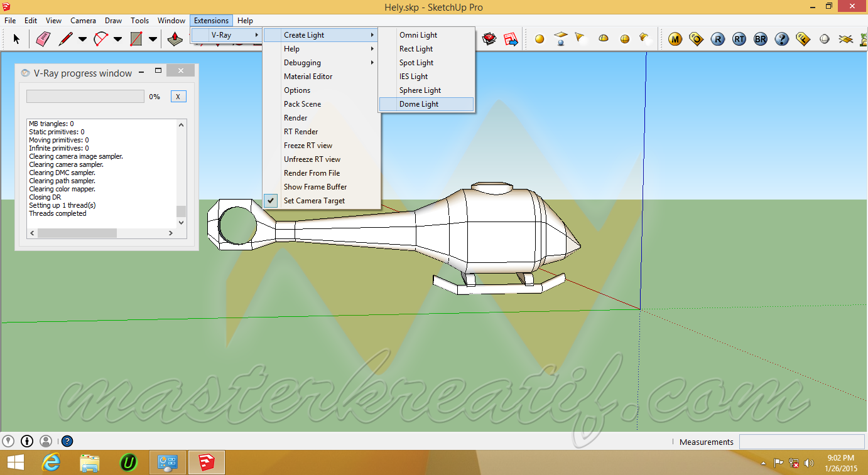This screenshot has width=868, height=475.
Task: Expand the Arc tool dropdown arrow
Action: 117,39
